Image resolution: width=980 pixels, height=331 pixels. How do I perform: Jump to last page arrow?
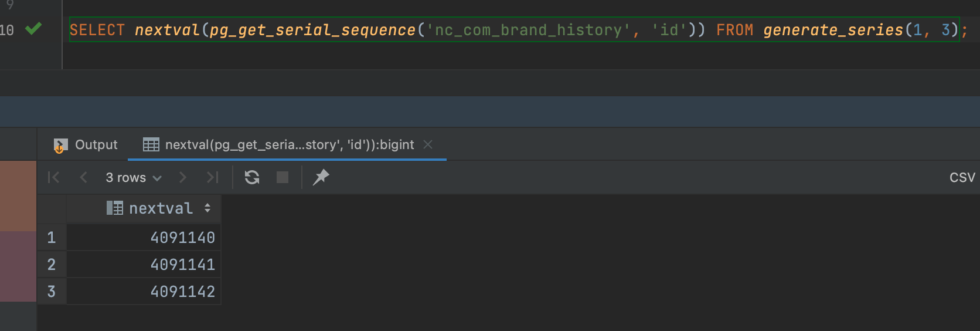(x=212, y=177)
